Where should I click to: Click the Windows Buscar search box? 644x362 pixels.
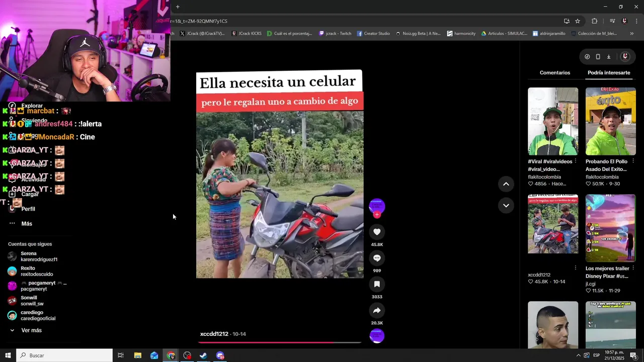64,355
